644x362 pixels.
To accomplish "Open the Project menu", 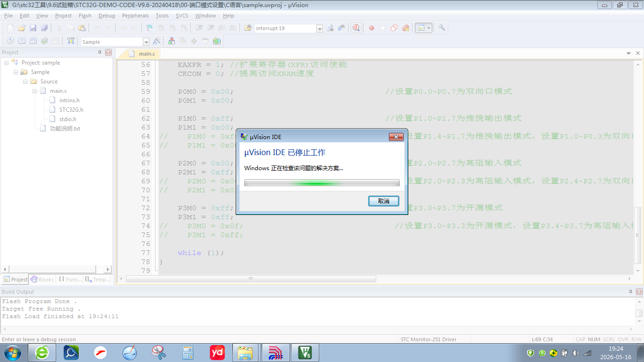I will 63,16.
